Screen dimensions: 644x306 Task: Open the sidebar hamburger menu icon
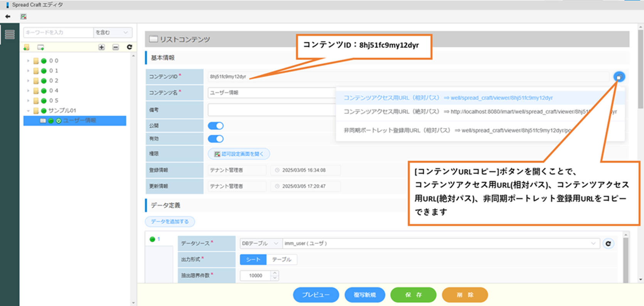coord(10,34)
